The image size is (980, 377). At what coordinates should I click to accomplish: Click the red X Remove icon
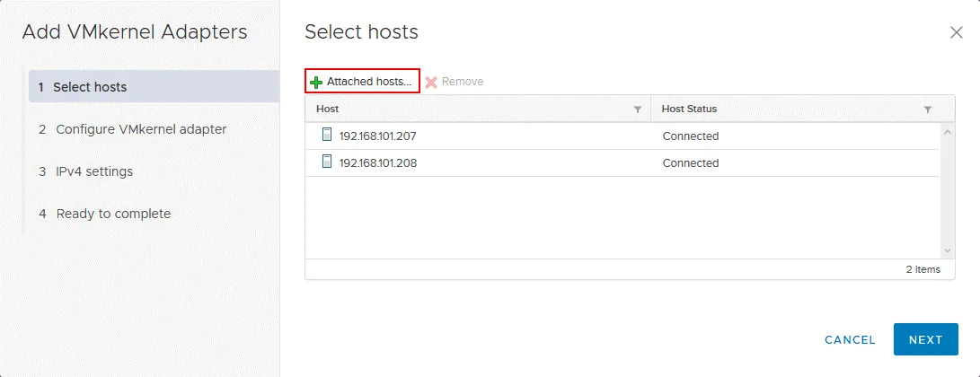coord(431,82)
